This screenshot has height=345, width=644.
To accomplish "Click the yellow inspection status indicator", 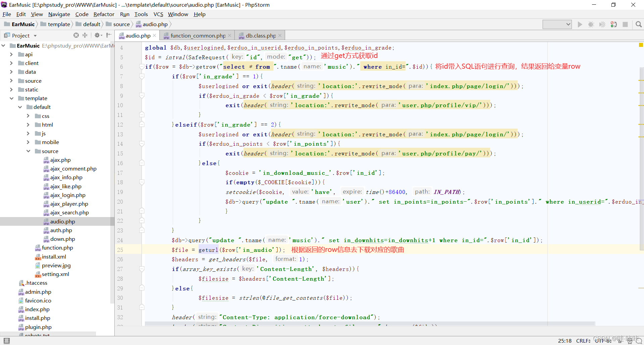I will tap(641, 45).
